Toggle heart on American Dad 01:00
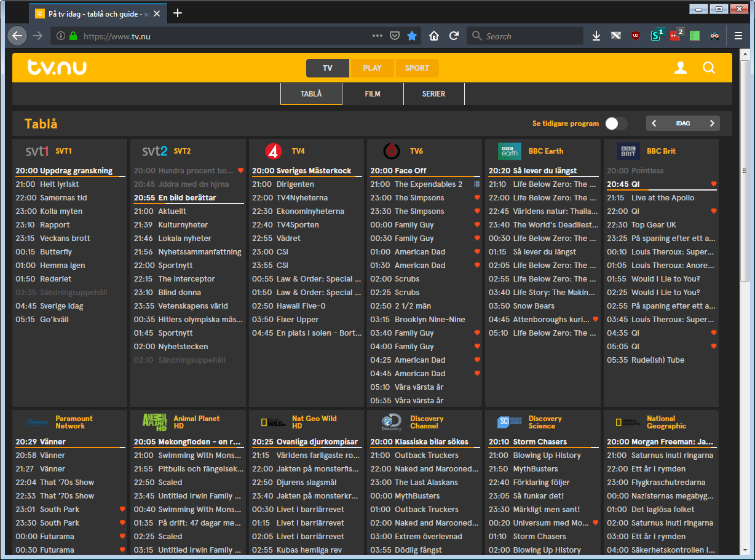Screen dimensions: 755x560 click(477, 252)
